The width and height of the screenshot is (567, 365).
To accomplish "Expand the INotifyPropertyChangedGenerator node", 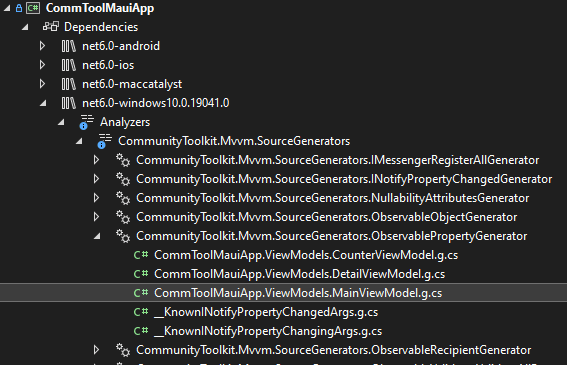I will 96,179.
